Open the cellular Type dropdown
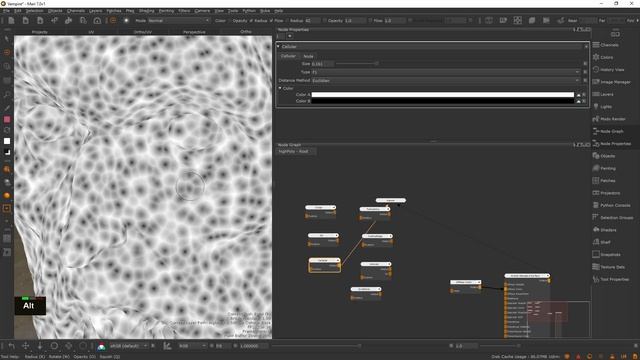The width and height of the screenshot is (640, 360). (x=446, y=72)
